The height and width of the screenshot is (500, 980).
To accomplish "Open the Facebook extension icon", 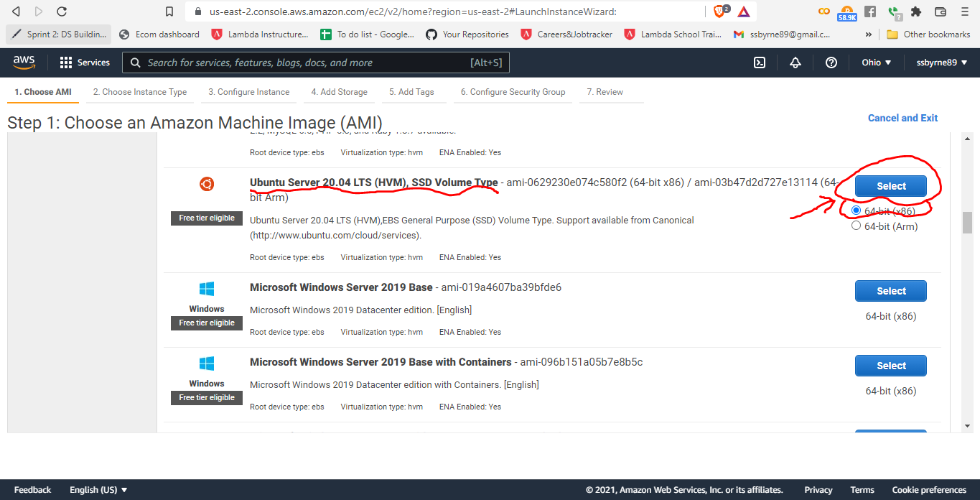I will pos(870,11).
